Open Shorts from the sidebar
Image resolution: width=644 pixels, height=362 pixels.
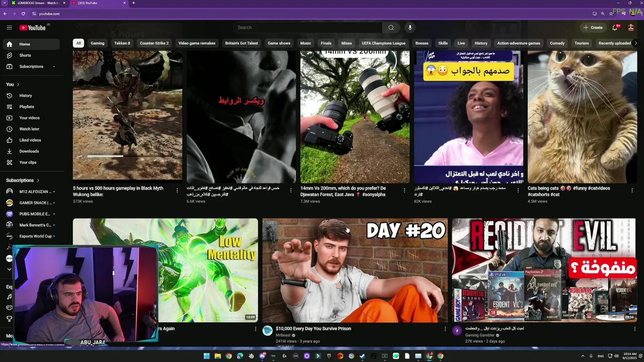click(31, 55)
